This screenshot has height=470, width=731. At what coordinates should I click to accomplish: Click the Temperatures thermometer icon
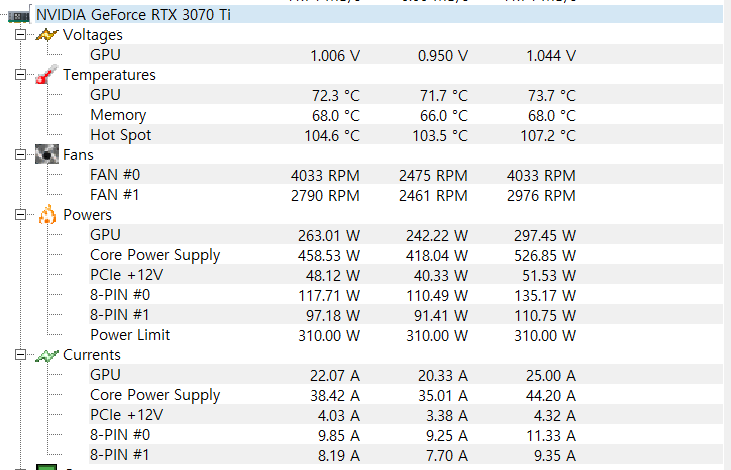[47, 75]
